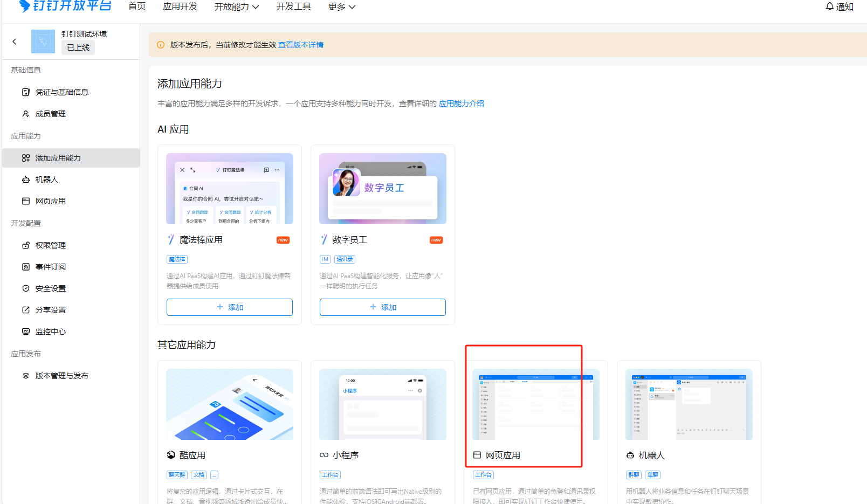Click the orange info icon in banner

161,45
